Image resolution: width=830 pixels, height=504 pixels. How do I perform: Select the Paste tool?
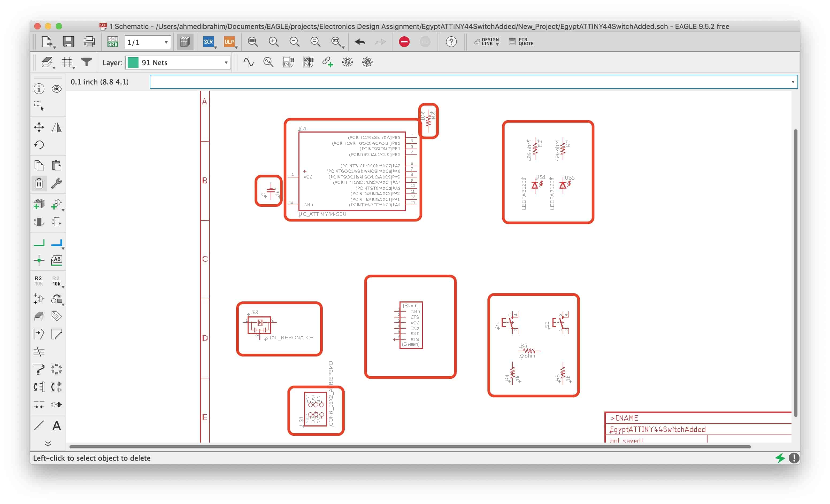[x=57, y=166]
